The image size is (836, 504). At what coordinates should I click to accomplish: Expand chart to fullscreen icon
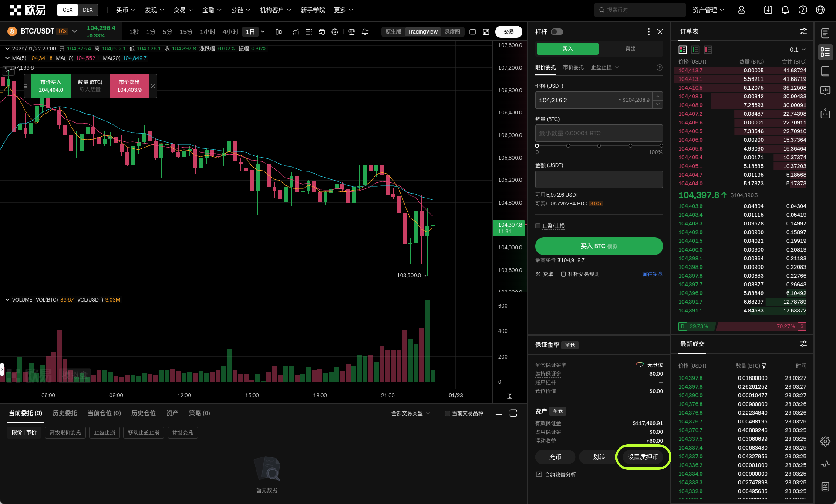coord(486,32)
